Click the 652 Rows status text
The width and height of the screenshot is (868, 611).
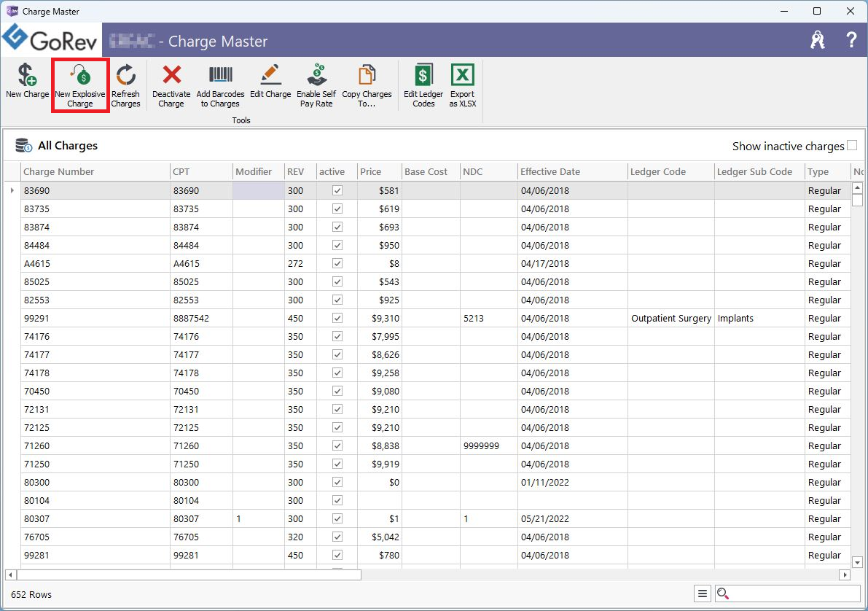pos(31,594)
